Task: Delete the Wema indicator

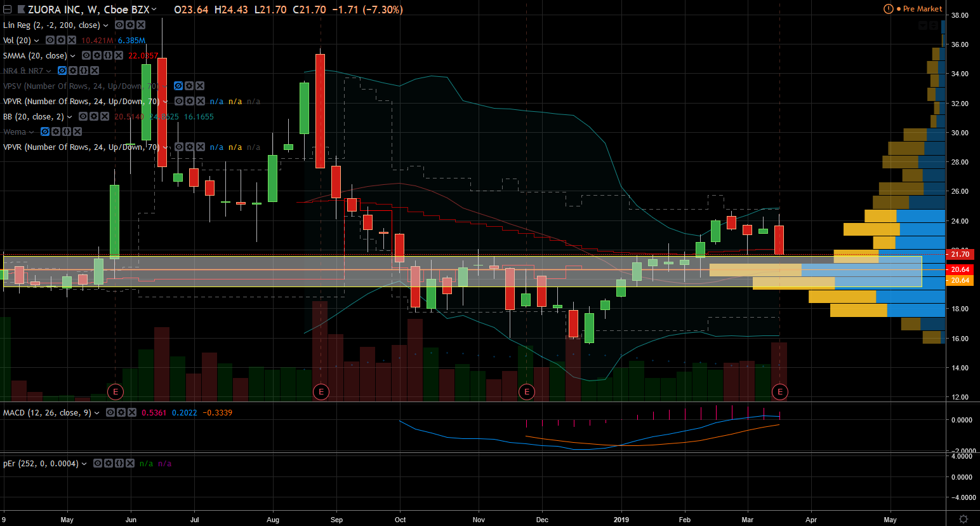Action: (77, 132)
